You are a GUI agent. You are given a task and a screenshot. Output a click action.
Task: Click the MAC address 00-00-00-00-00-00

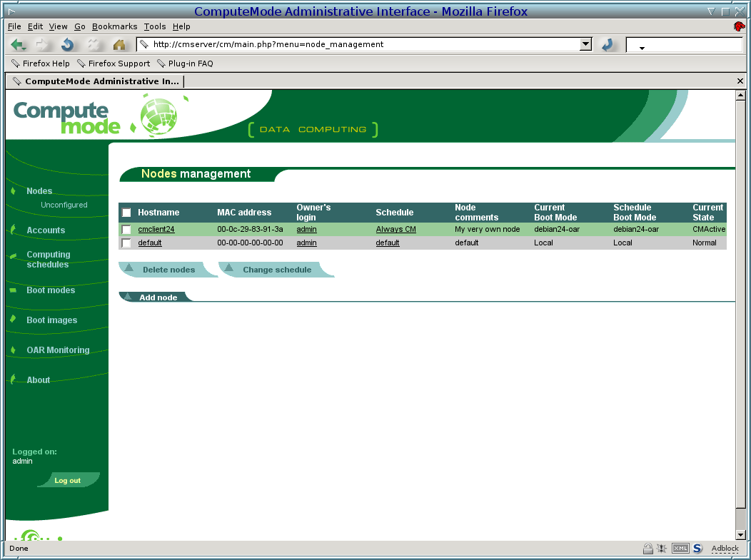click(250, 243)
